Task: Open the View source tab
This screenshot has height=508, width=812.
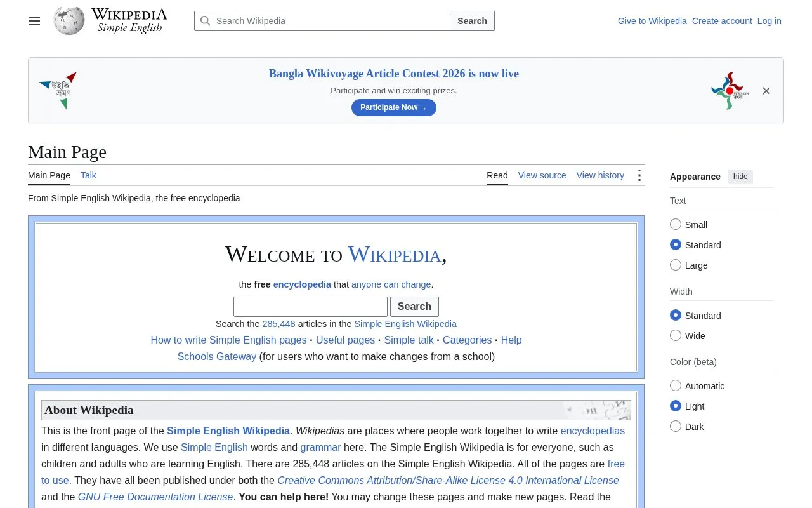Action: [542, 175]
